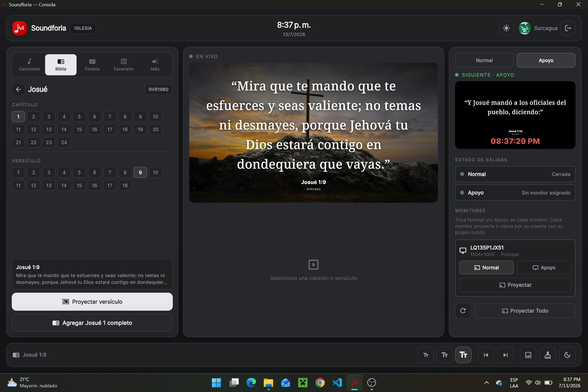This screenshot has height=392, width=588.
Task: Select the large text size button
Action: 463,355
